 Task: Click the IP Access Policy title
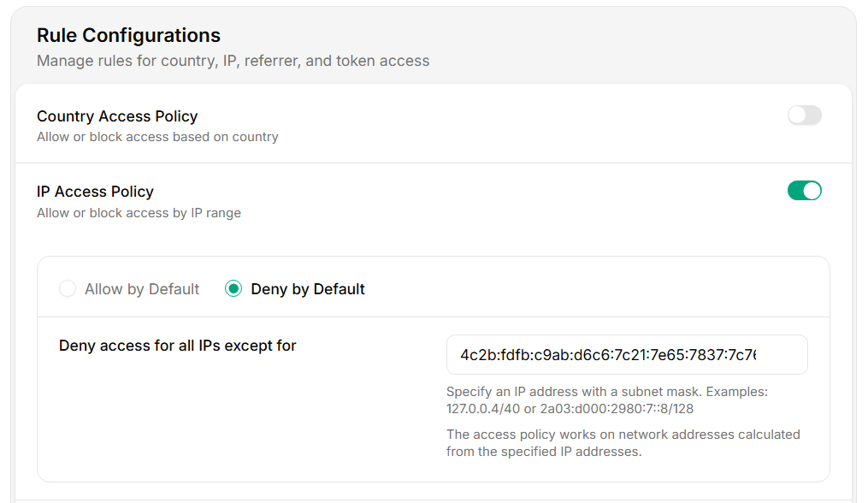(x=95, y=192)
